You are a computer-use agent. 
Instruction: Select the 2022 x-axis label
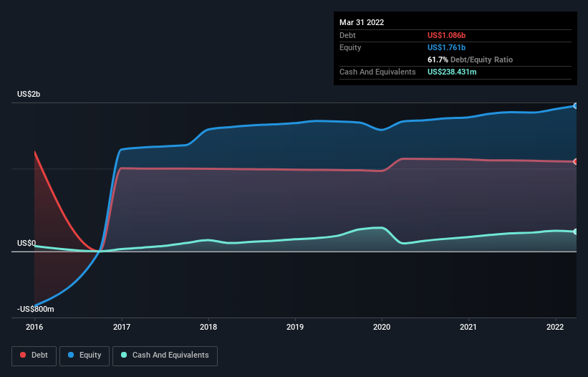coord(555,327)
